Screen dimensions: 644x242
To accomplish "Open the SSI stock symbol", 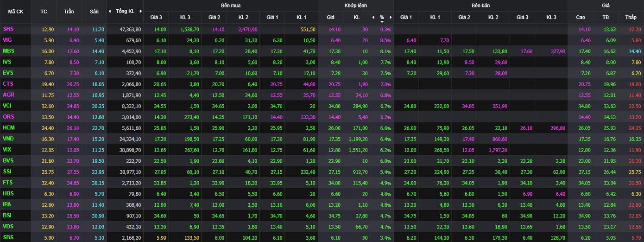I will [x=7, y=172].
